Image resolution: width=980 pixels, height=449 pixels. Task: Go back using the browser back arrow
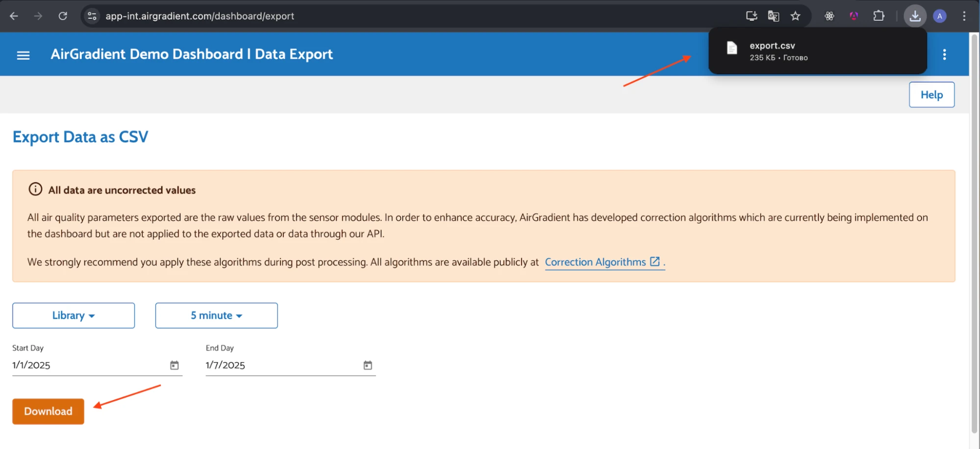tap(14, 16)
